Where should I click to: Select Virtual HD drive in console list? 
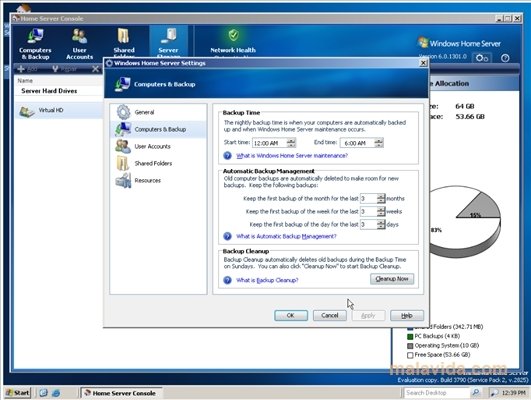click(59, 110)
